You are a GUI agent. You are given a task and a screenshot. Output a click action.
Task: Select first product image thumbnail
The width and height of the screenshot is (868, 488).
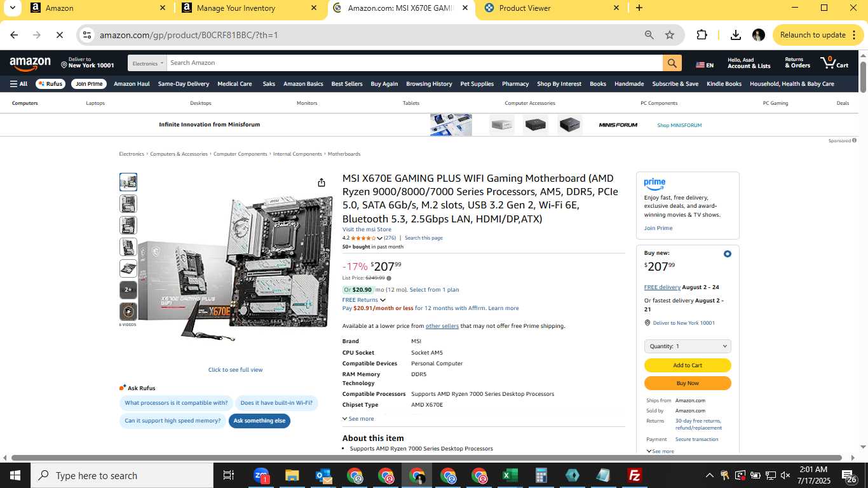(128, 182)
